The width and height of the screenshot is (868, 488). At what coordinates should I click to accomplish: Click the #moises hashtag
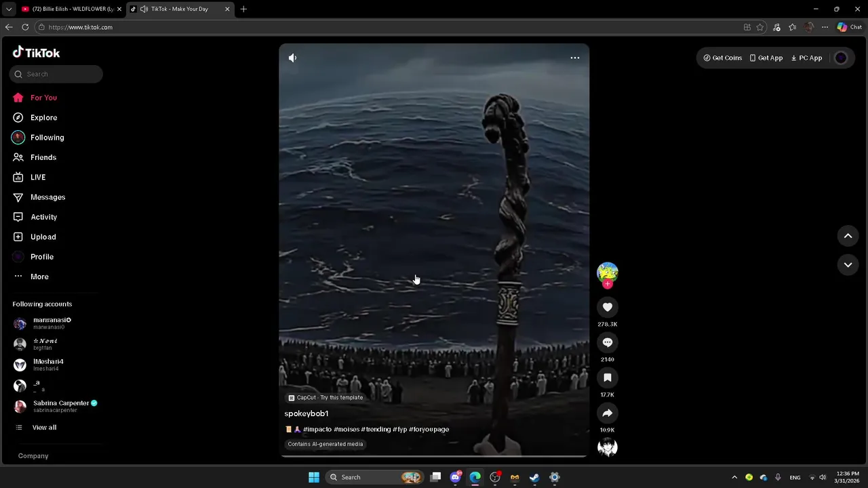(347, 429)
